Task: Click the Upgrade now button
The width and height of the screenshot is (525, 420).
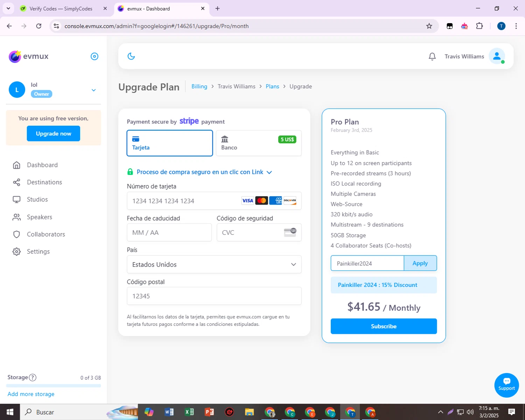Action: click(x=54, y=133)
